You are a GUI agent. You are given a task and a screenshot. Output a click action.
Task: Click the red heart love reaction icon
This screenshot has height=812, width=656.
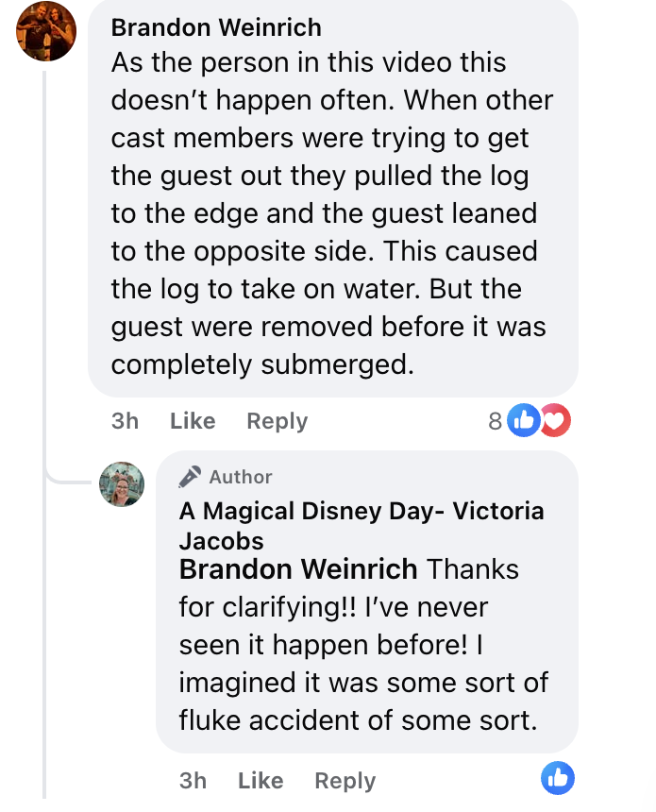coord(555,421)
